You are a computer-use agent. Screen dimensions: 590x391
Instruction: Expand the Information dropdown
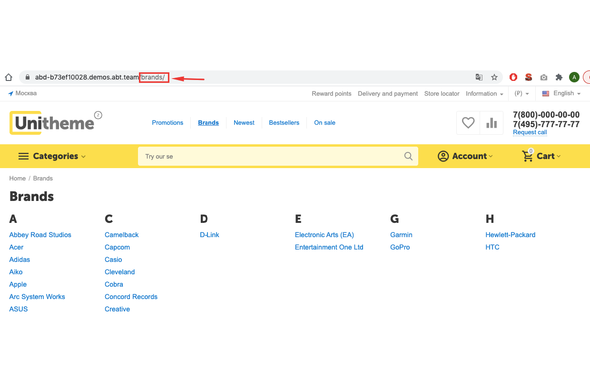[x=484, y=93]
